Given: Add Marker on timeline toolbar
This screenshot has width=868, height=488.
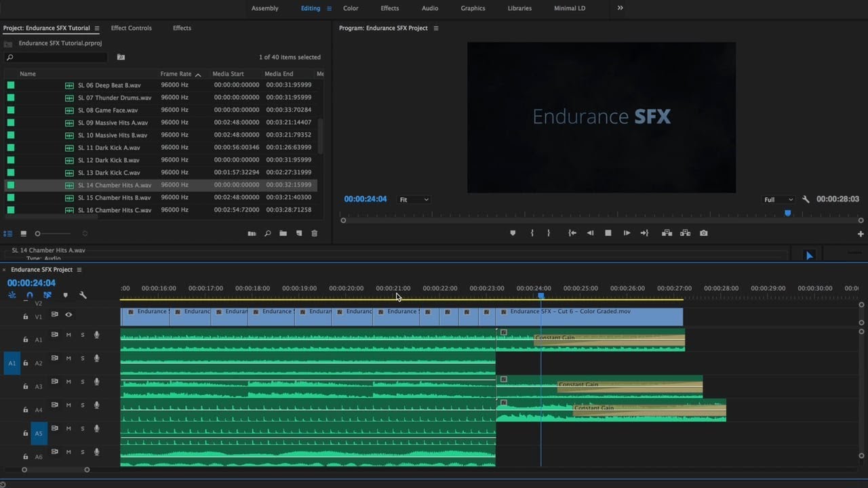Looking at the screenshot, I should [x=65, y=296].
